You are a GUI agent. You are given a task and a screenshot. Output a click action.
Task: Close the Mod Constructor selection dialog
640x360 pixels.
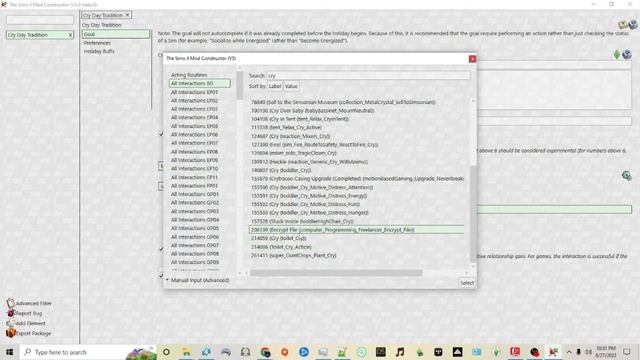[472, 59]
